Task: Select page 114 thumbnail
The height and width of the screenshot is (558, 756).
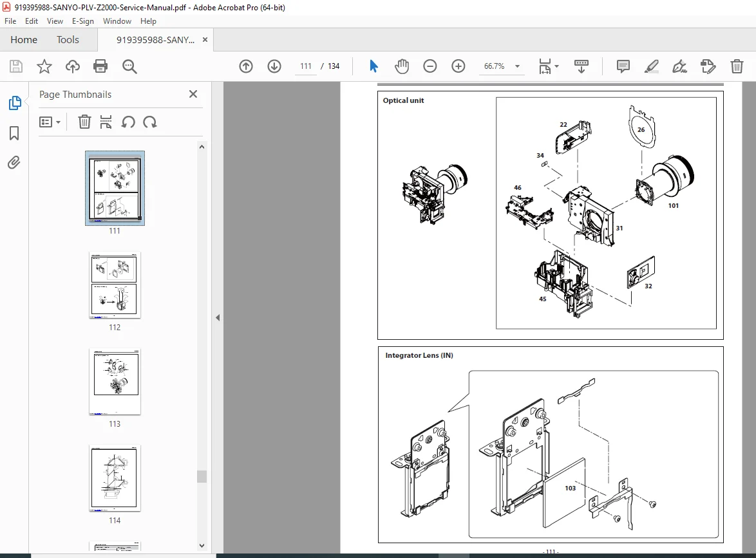Action: pos(115,478)
